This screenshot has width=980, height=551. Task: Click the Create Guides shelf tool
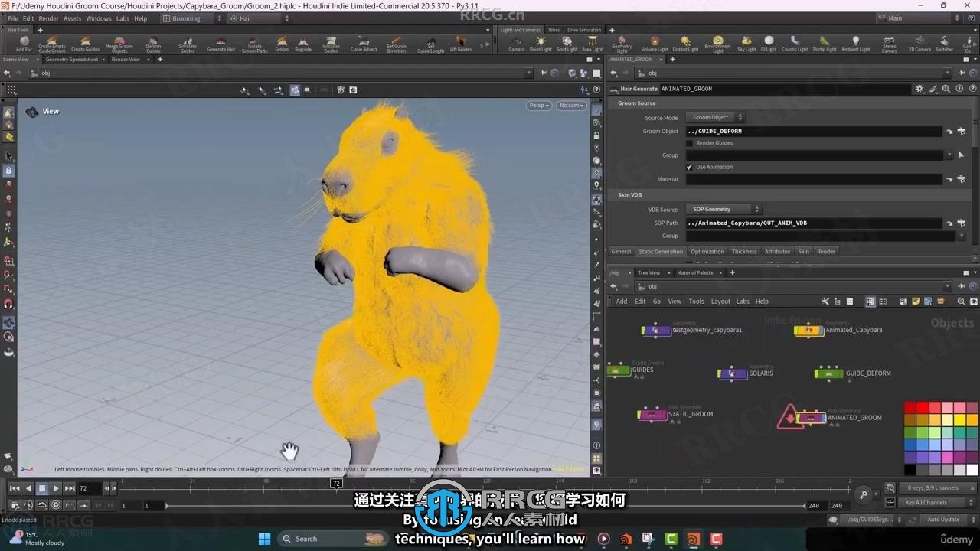85,44
